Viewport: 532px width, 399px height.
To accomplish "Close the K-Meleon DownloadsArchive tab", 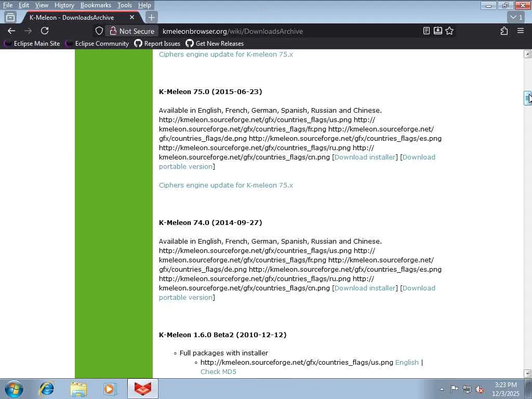I will pyautogui.click(x=132, y=17).
